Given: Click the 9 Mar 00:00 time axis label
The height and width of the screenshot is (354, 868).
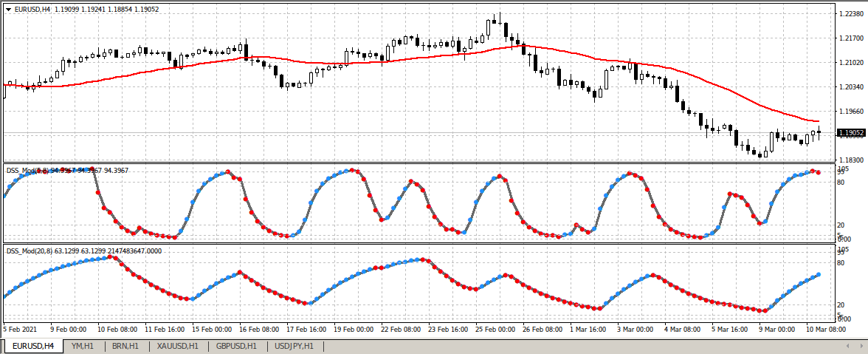Looking at the screenshot, I should pos(776,330).
